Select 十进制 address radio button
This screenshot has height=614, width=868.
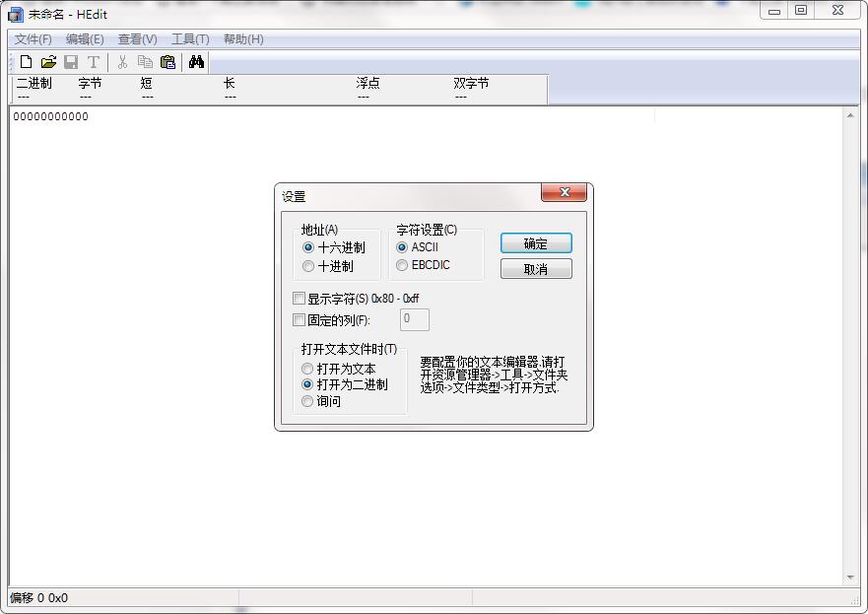pyautogui.click(x=328, y=266)
